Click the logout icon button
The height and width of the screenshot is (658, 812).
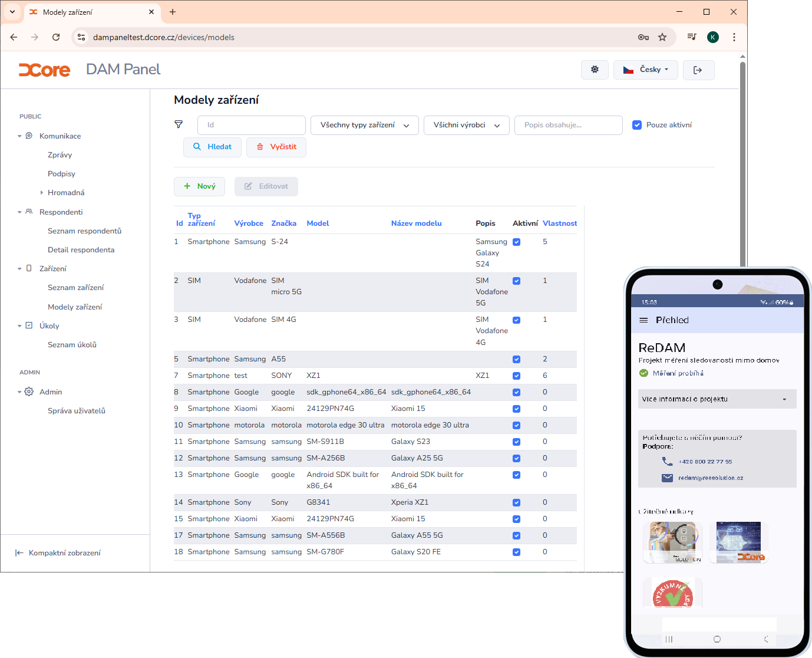pos(698,70)
